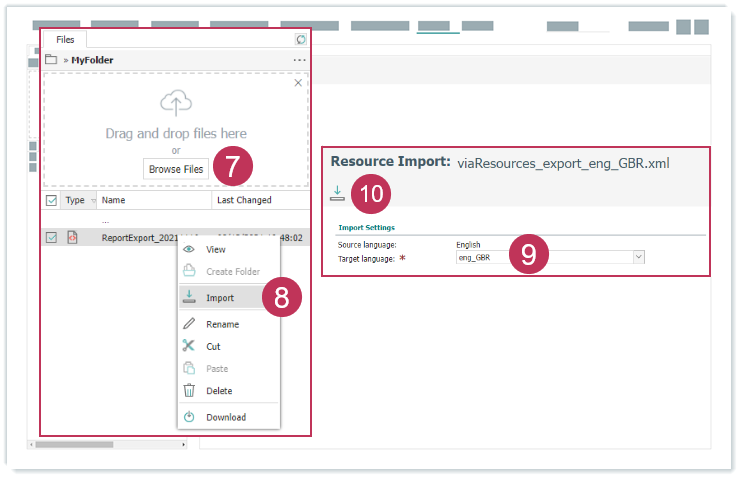Click the MyFolder breadcrumb link
The width and height of the screenshot is (741, 479).
tap(91, 60)
